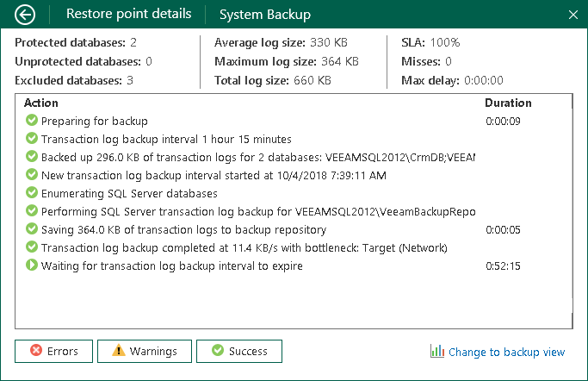Click check icon beside Saving 364.0 KB row
The height and width of the screenshot is (381, 588).
coord(32,230)
